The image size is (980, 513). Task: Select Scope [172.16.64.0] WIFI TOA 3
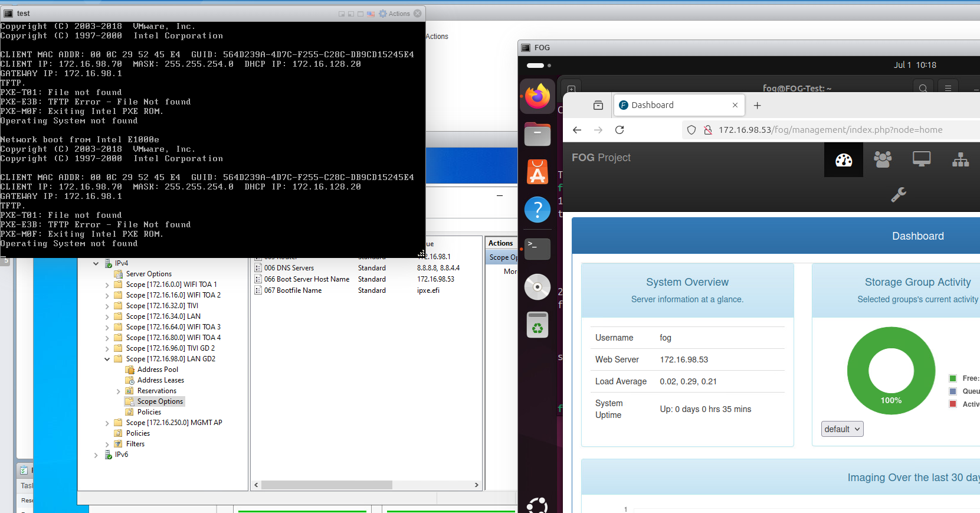click(173, 327)
